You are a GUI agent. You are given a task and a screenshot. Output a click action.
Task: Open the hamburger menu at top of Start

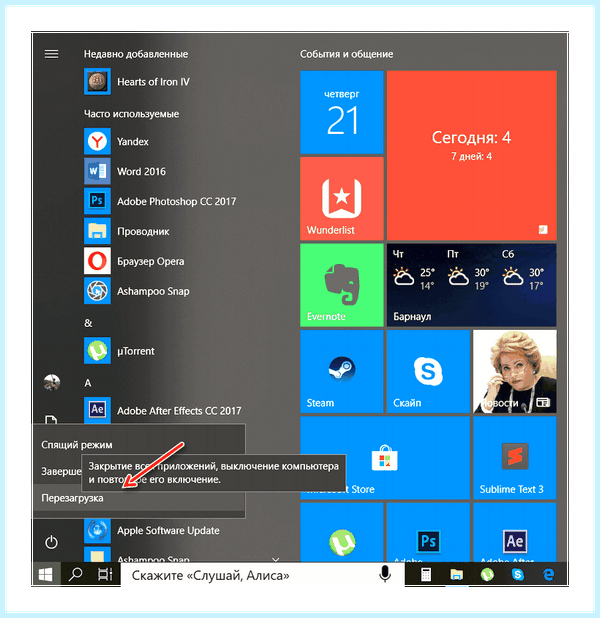tap(51, 54)
